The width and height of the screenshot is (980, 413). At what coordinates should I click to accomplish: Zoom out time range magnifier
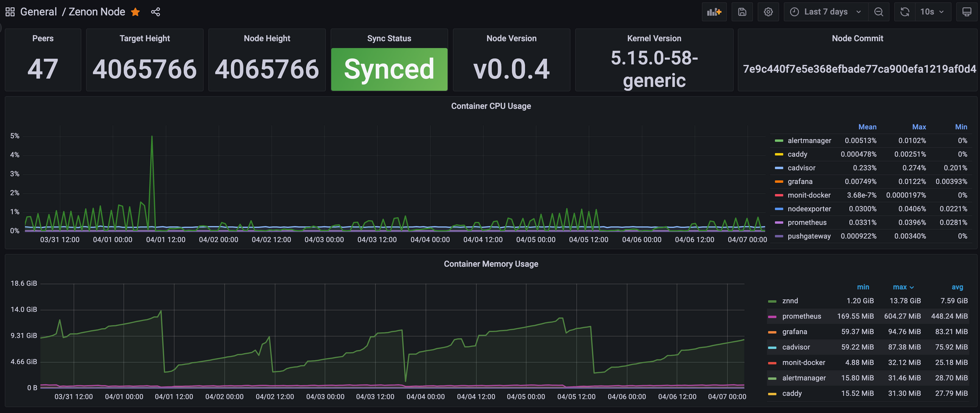[x=879, y=12]
